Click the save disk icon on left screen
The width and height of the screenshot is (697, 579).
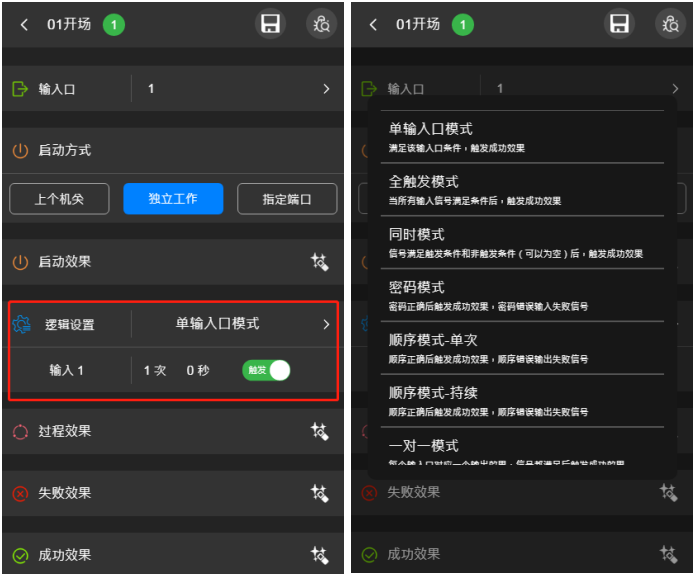point(270,24)
